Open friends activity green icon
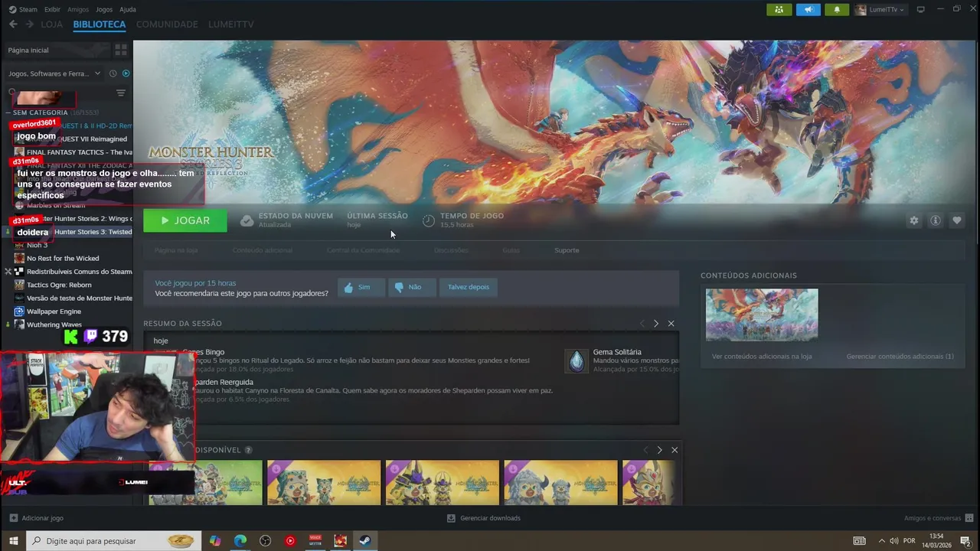The width and height of the screenshot is (980, 551). [x=779, y=9]
